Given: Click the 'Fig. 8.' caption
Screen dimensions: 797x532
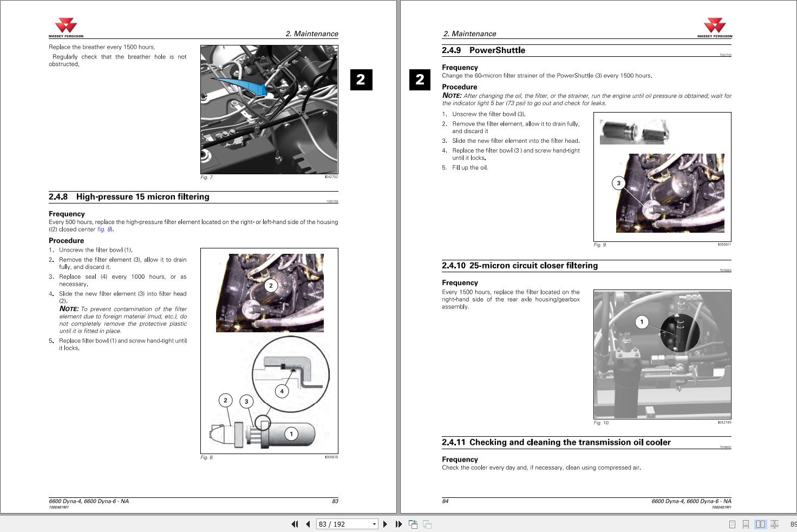Looking at the screenshot, I should (x=207, y=457).
